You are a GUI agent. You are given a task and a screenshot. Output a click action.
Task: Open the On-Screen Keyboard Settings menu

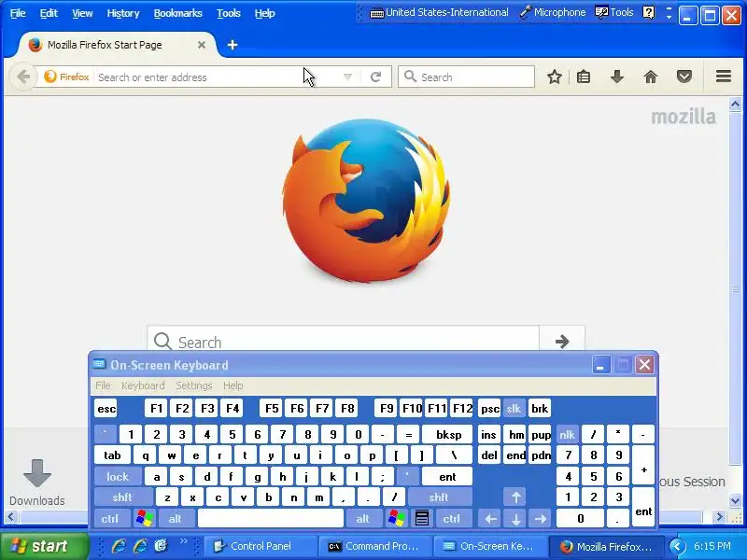click(x=194, y=385)
